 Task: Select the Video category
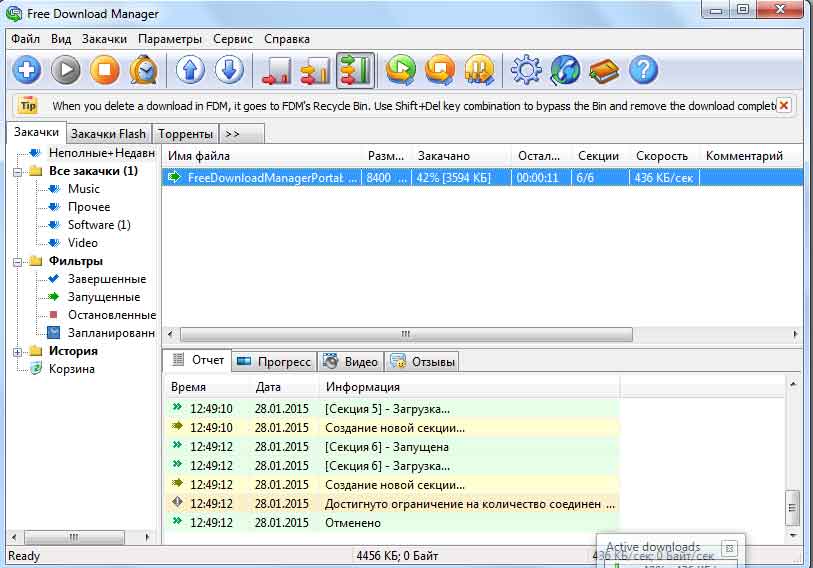click(x=82, y=243)
